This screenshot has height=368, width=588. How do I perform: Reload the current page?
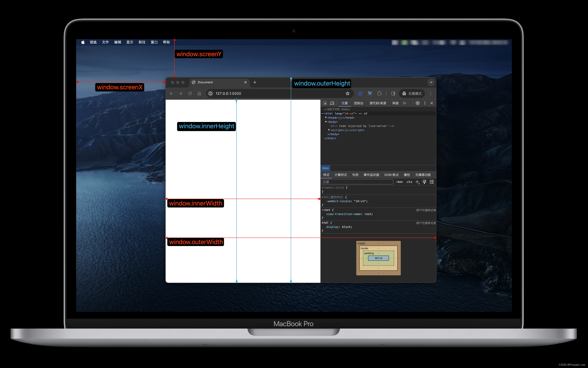coord(190,93)
